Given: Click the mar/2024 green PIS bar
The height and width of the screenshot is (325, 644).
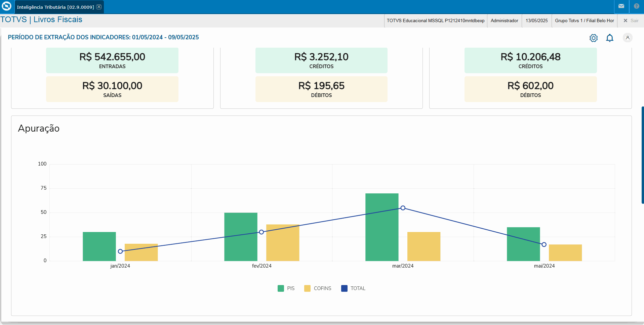Looking at the screenshot, I should 382,227.
